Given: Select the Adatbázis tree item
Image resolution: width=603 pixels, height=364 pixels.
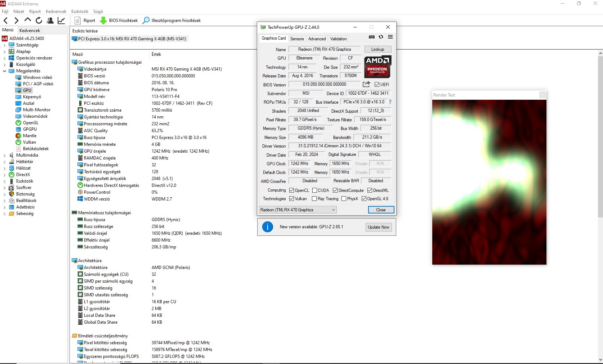Looking at the screenshot, I should point(25,207).
